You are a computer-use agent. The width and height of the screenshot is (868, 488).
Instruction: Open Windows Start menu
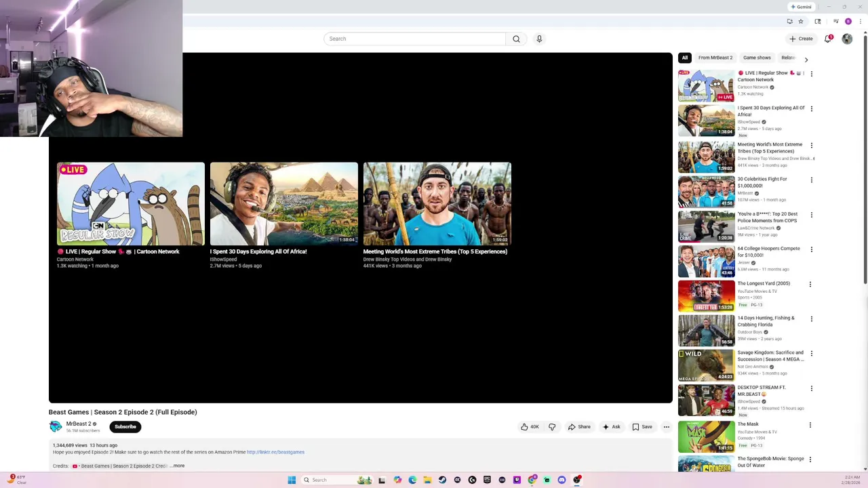pyautogui.click(x=292, y=480)
